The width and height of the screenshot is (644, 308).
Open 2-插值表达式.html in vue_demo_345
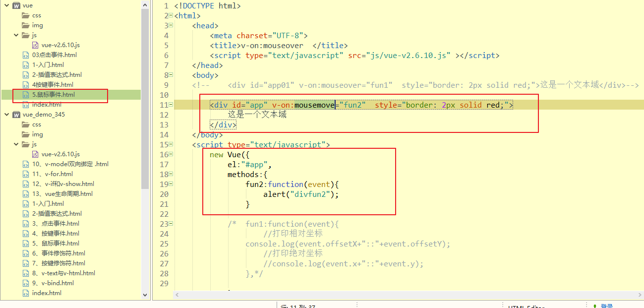[57, 214]
